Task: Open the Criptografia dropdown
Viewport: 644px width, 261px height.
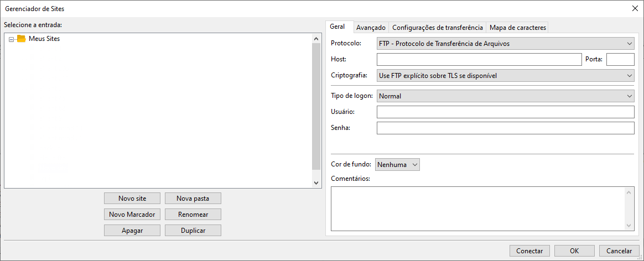Action: coord(505,76)
